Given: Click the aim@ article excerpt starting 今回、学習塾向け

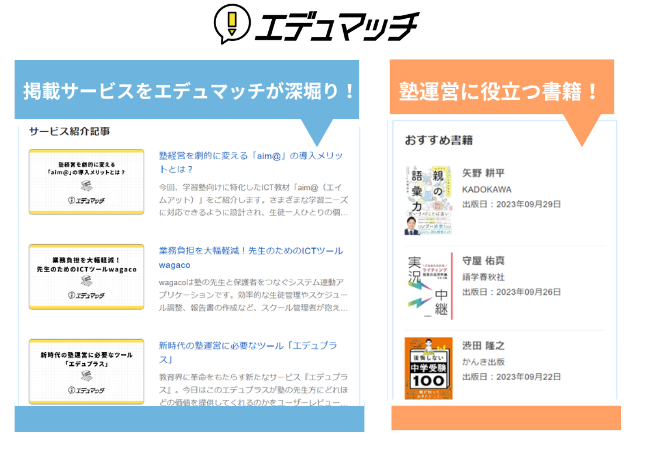Looking at the screenshot, I should (x=253, y=200).
